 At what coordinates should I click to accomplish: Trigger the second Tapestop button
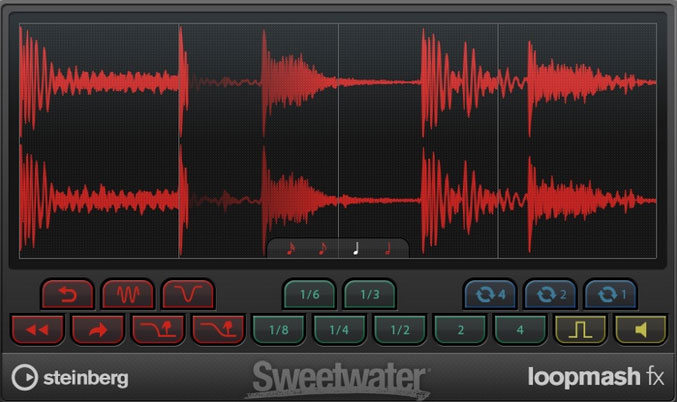point(218,330)
